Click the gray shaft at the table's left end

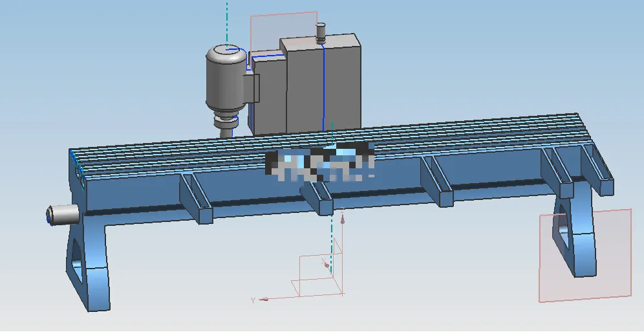(63, 214)
